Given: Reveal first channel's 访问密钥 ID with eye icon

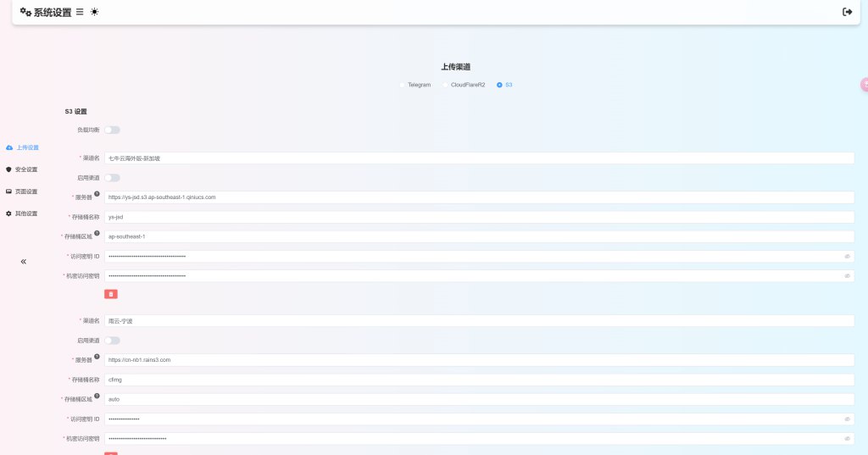Looking at the screenshot, I should [846, 256].
